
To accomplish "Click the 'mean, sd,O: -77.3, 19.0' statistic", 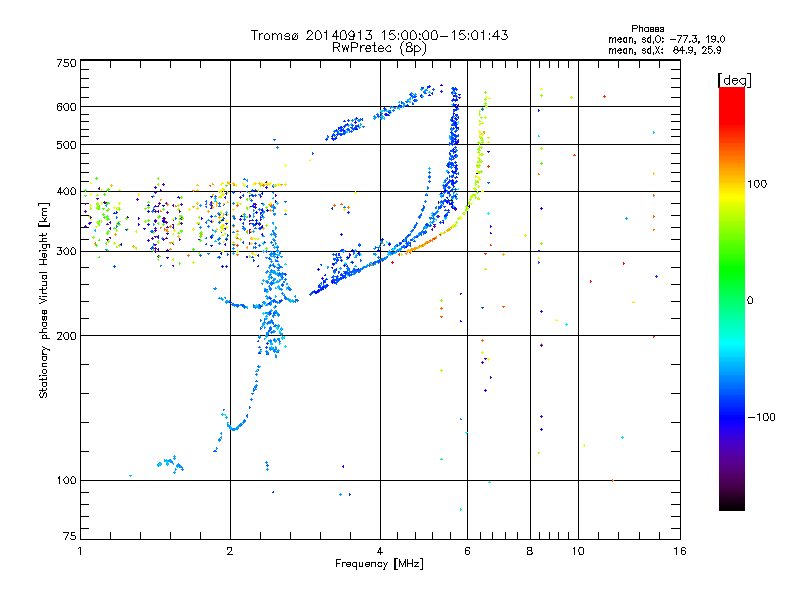I will pos(666,39).
